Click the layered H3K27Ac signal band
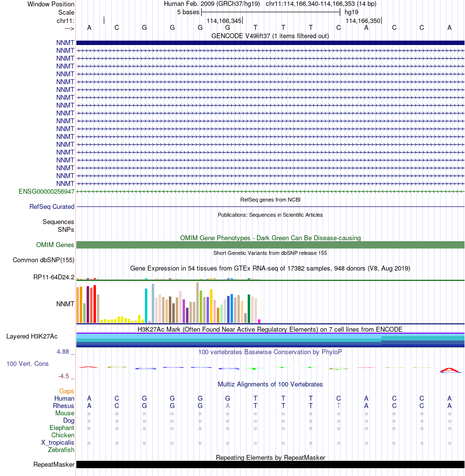Image resolution: width=465 pixels, height=476 pixels. pyautogui.click(x=270, y=340)
